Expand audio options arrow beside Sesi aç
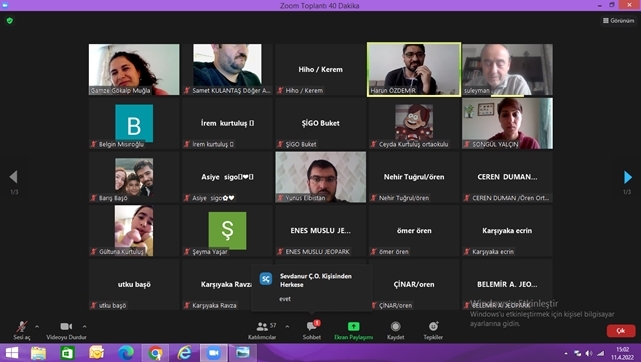The width and height of the screenshot is (641, 362). 37,326
